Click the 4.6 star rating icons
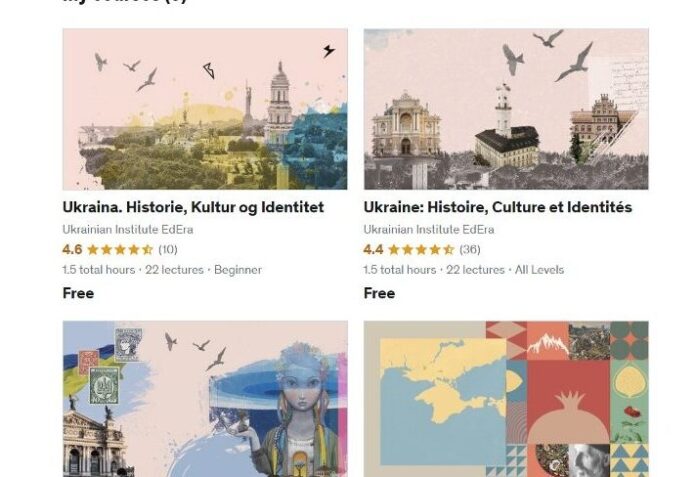Viewport: 696px width, 477px height. (x=120, y=249)
